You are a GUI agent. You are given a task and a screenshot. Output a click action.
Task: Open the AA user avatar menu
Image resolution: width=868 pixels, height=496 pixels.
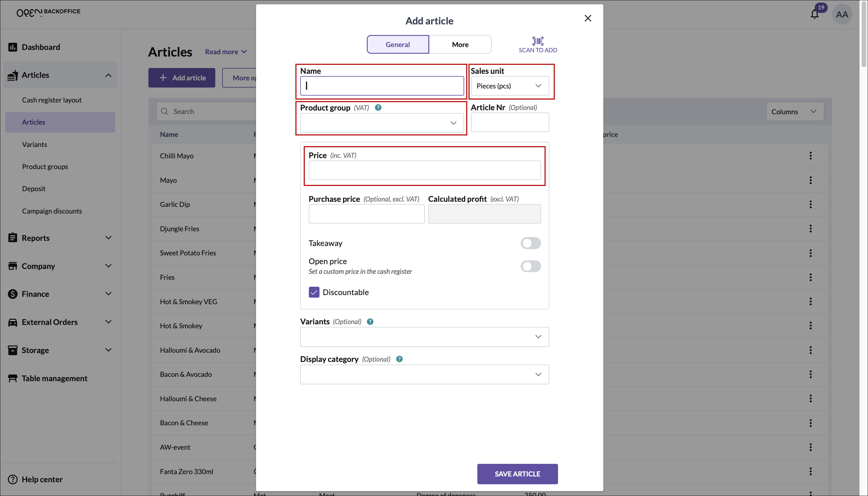842,14
